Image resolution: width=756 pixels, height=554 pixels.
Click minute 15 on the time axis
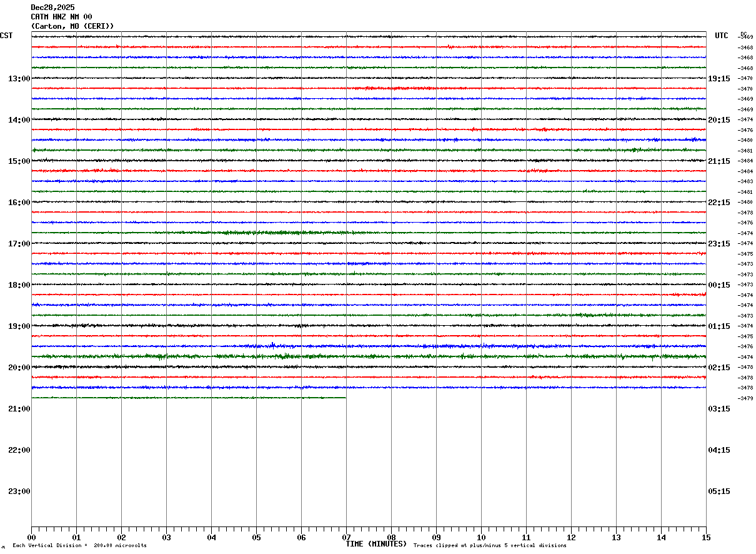pos(706,537)
